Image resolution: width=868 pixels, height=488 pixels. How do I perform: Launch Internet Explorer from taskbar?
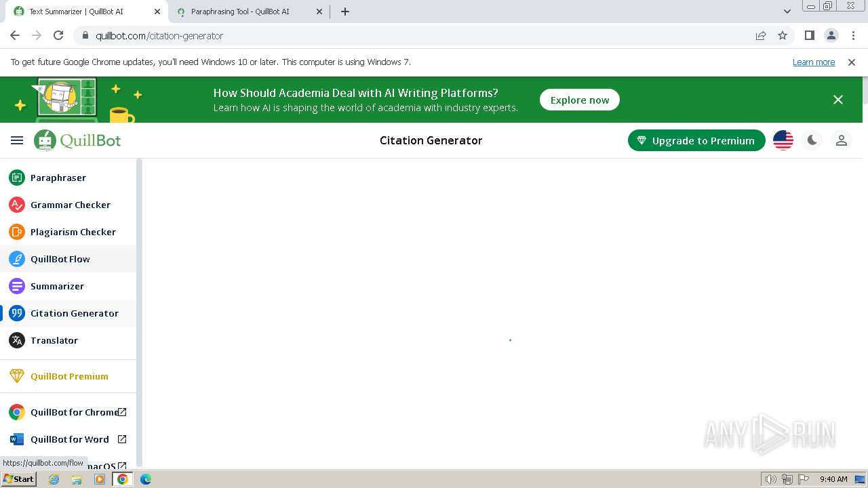[x=54, y=479]
